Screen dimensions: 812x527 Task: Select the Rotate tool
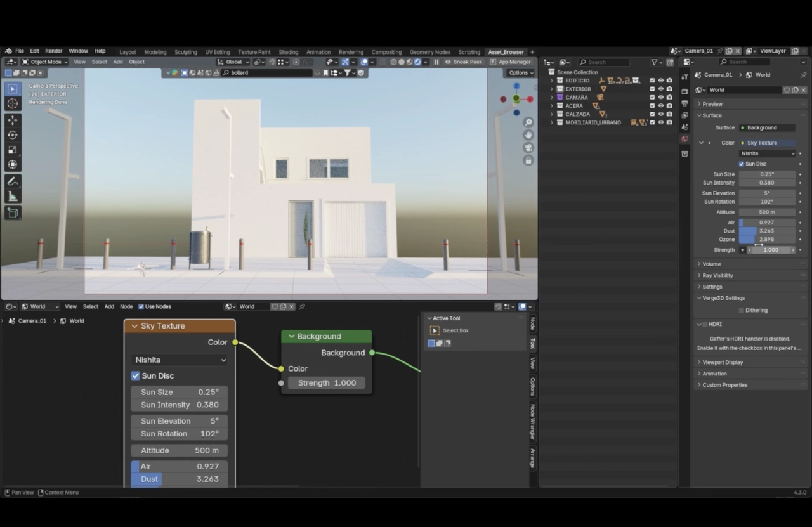pos(13,135)
